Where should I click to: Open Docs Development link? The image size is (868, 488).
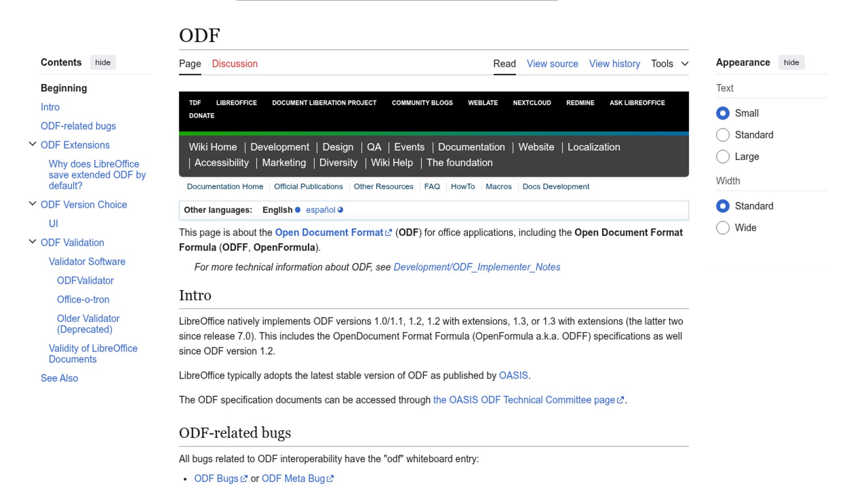556,187
